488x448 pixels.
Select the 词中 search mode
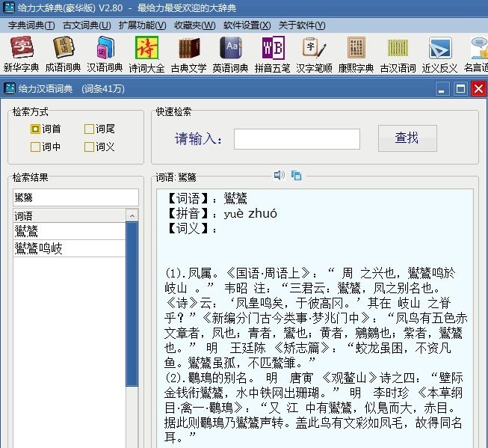point(46,147)
